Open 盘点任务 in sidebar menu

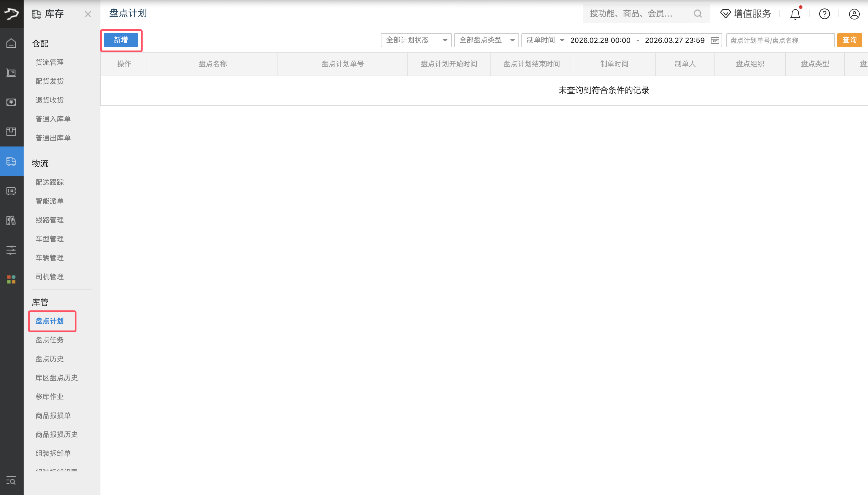point(50,340)
